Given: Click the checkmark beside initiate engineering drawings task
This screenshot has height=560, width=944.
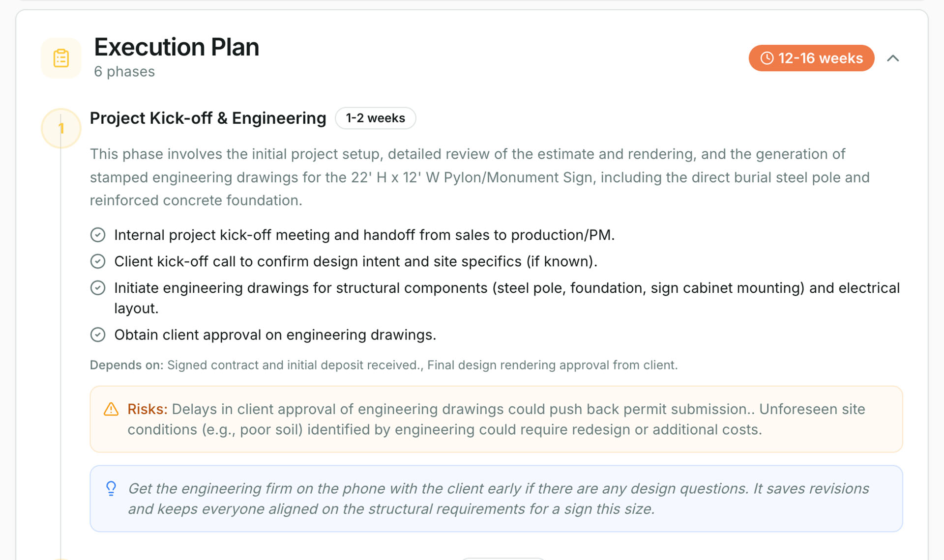Looking at the screenshot, I should coord(98,288).
